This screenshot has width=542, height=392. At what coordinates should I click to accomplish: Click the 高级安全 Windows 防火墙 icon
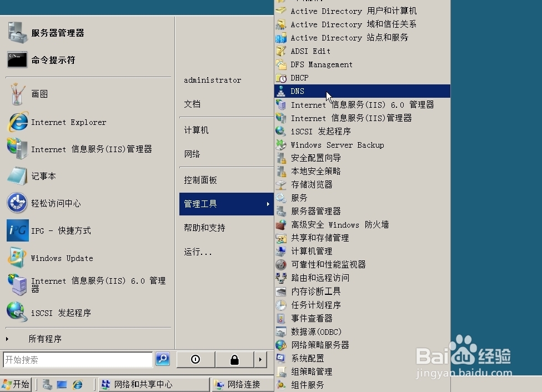point(281,225)
